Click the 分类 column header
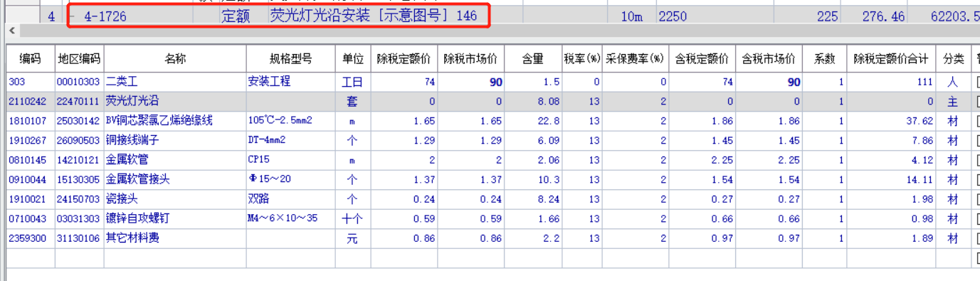980x281 pixels. click(x=953, y=58)
